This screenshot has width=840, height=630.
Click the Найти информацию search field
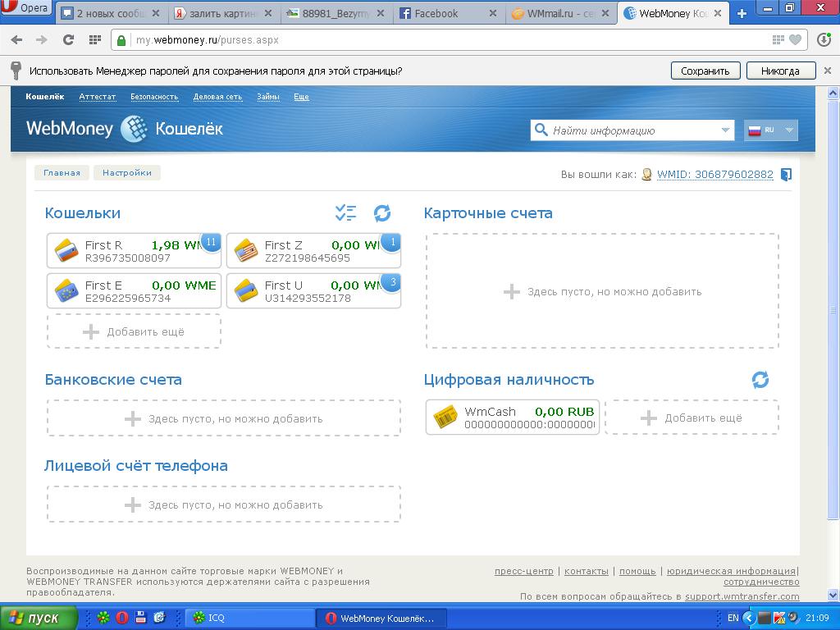[x=632, y=130]
